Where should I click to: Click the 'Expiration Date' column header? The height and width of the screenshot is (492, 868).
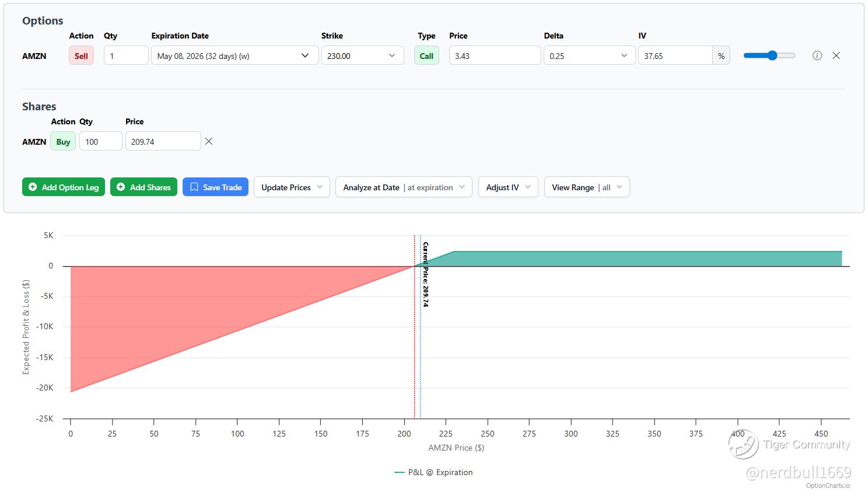coord(180,36)
